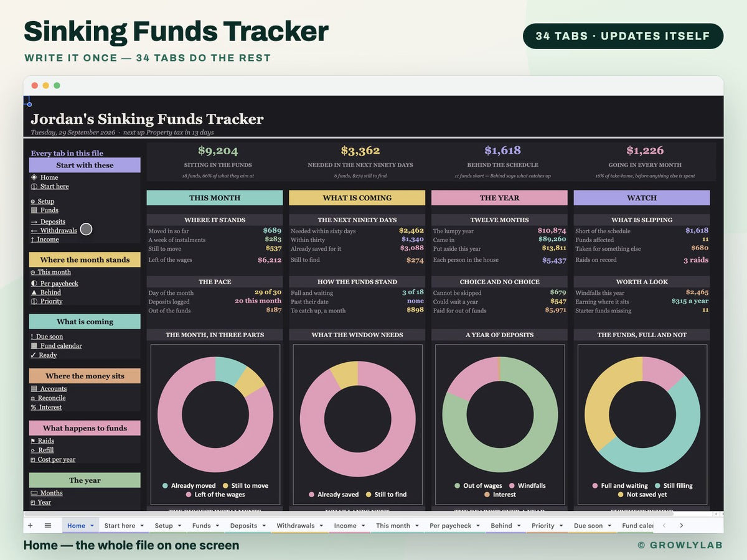This screenshot has width=747, height=560.
Task: Click the month in three parts donut chart
Action: pos(215,415)
